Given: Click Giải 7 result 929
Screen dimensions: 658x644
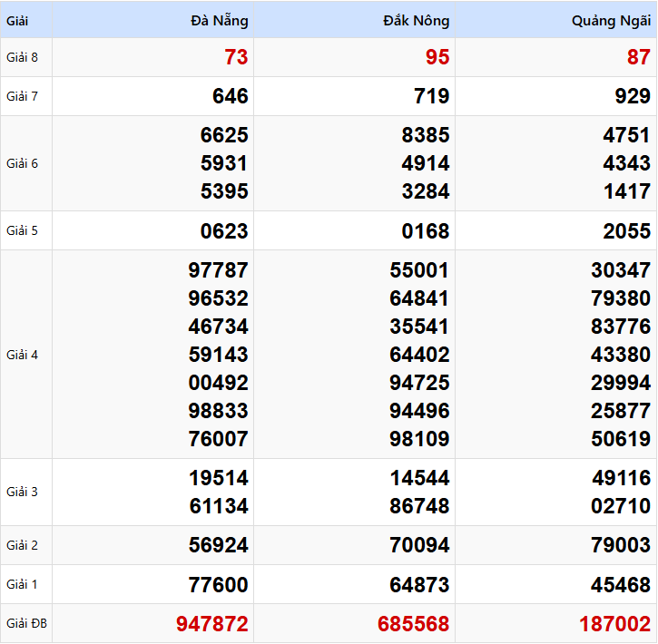Looking at the screenshot, I should point(633,96).
